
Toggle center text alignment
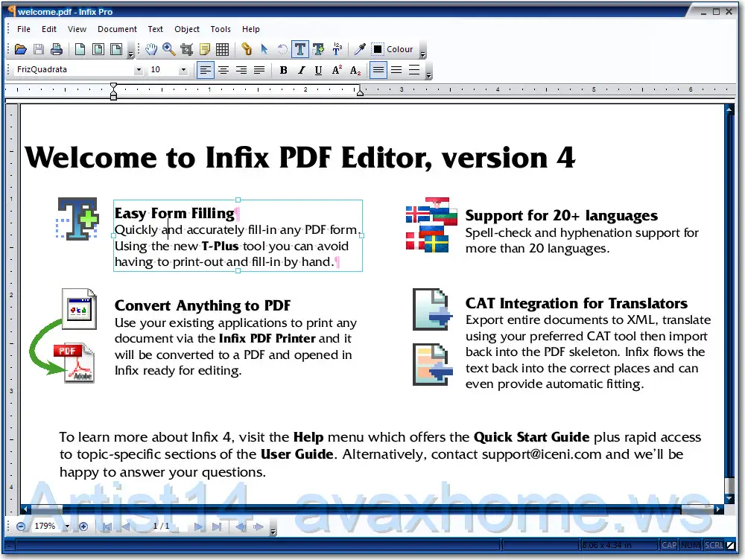223,70
